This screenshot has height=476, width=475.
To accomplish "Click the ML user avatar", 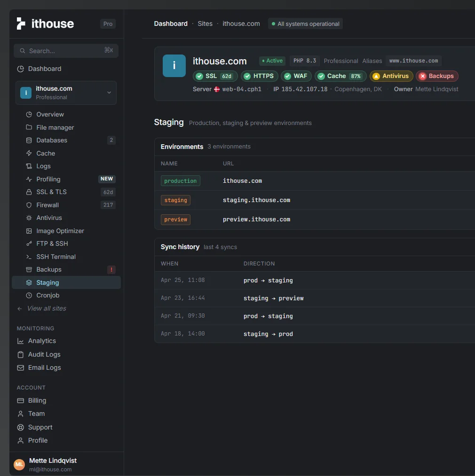I will coord(19,464).
